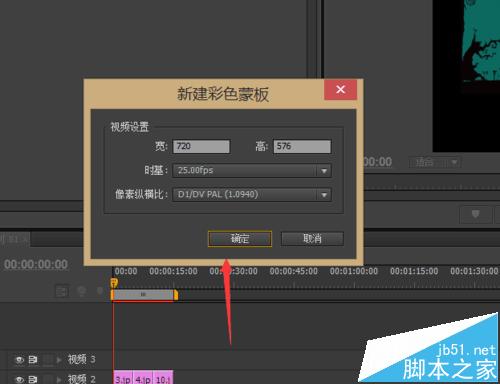Open the program monitor zoom dropdown 适合
Viewport: 500px width, 384px height.
pos(435,162)
